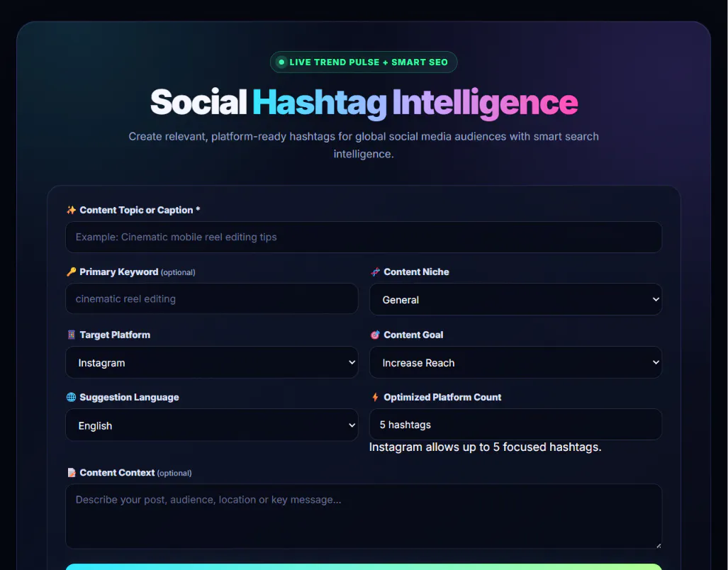Click the phone icon beside Target Platform
This screenshot has width=728, height=570.
pos(71,335)
